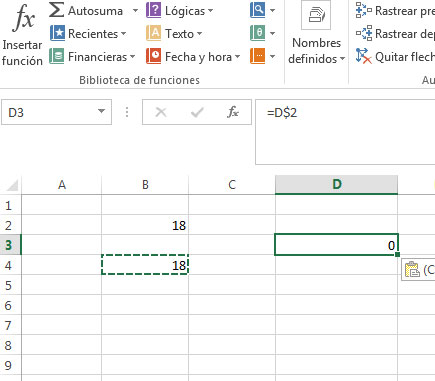Screen dimensions: 435x381
Task: Select row 3 header
Action: [10, 245]
